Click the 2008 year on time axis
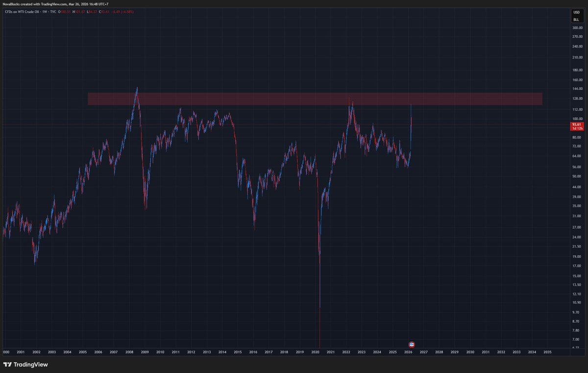This screenshot has height=373, width=588. (x=129, y=352)
